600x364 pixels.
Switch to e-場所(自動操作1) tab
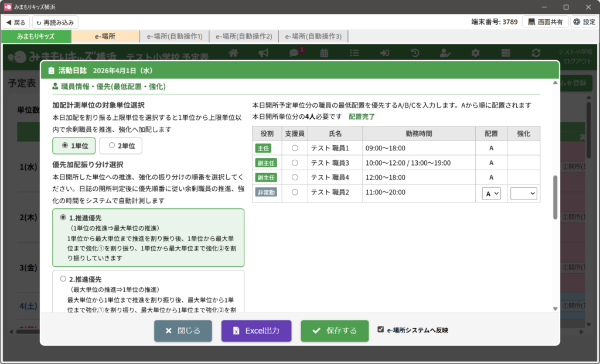[x=174, y=36]
